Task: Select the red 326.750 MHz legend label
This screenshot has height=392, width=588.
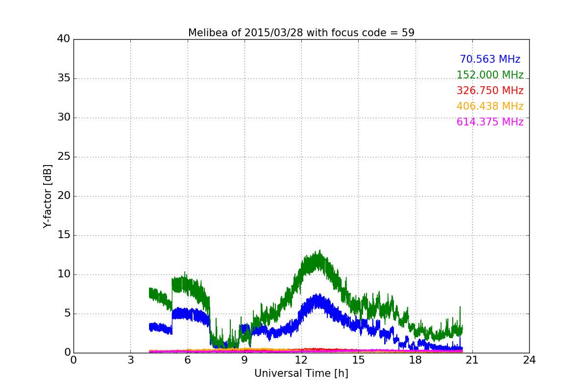Action: [x=490, y=91]
